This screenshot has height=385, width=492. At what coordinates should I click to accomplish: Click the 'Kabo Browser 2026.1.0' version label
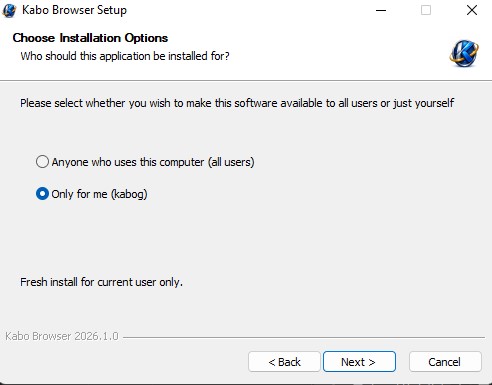(62, 336)
